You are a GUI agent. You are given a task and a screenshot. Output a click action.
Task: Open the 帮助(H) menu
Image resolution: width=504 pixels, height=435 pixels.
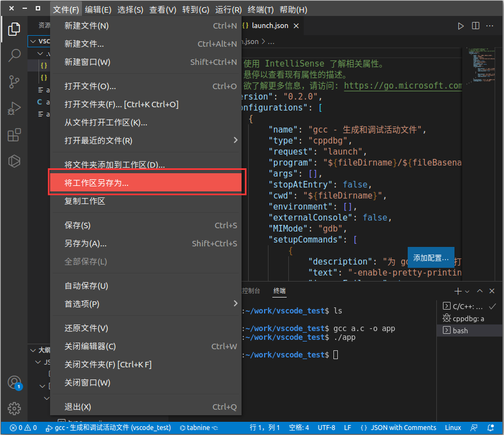tap(293, 10)
